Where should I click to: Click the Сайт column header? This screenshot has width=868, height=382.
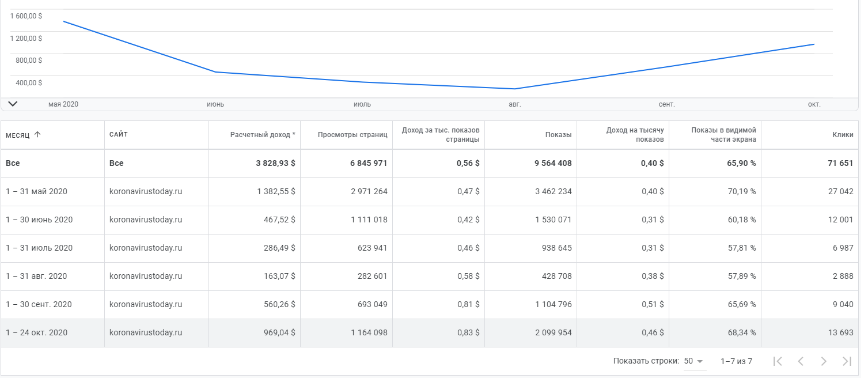(x=119, y=135)
